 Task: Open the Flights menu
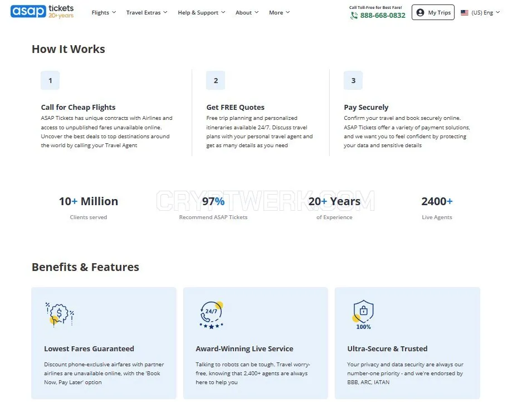pos(104,13)
